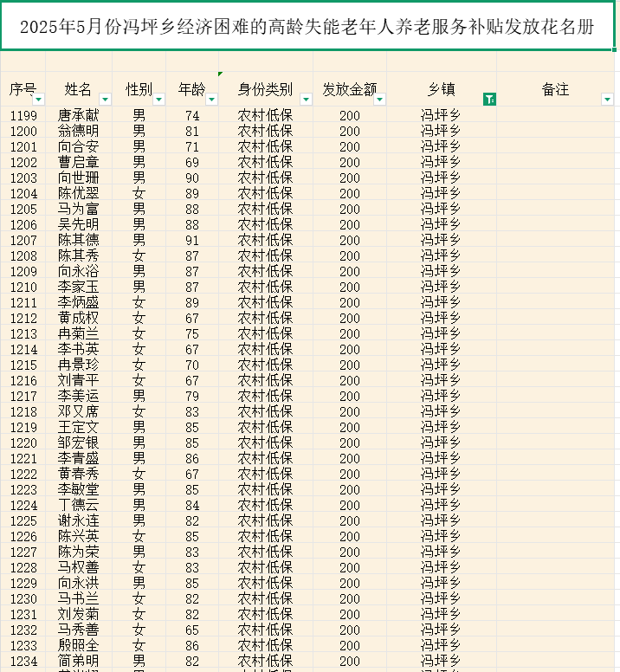Select the 身份类别 header cell text

click(265, 89)
